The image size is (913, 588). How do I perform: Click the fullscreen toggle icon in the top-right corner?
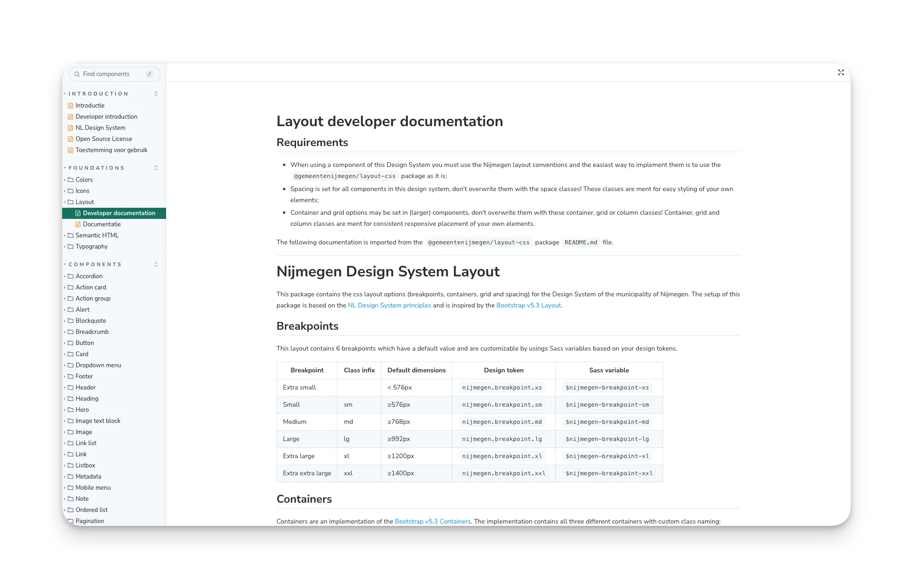[841, 72]
